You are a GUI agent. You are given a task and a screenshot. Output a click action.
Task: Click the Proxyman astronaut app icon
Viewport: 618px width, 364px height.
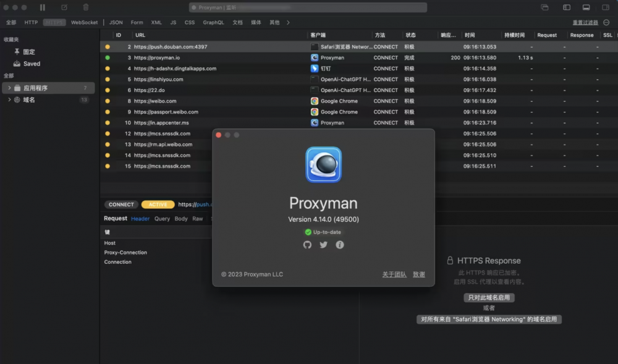[324, 164]
